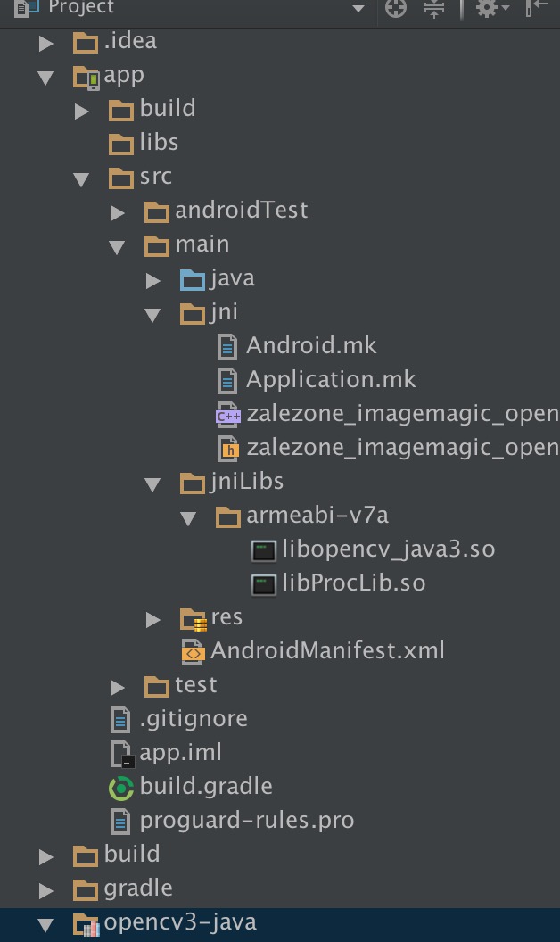Select the opencv3-java module
The height and width of the screenshot is (942, 560).
pos(180,922)
